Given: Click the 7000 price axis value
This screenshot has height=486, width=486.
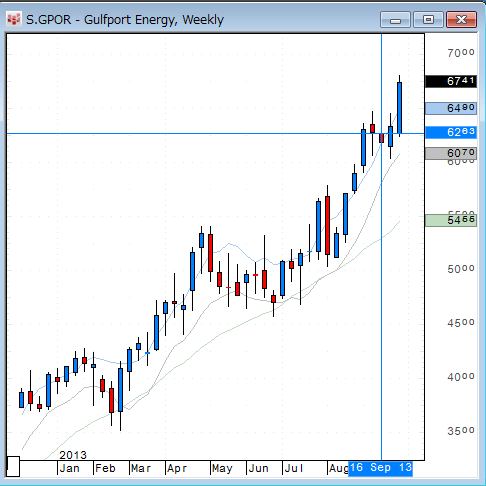Looking at the screenshot, I should pyautogui.click(x=461, y=53).
